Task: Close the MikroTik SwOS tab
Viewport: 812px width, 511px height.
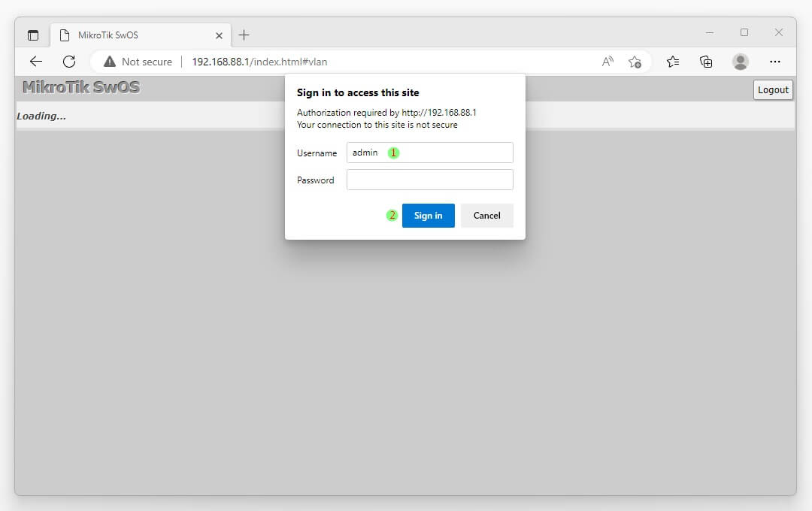Action: point(220,35)
